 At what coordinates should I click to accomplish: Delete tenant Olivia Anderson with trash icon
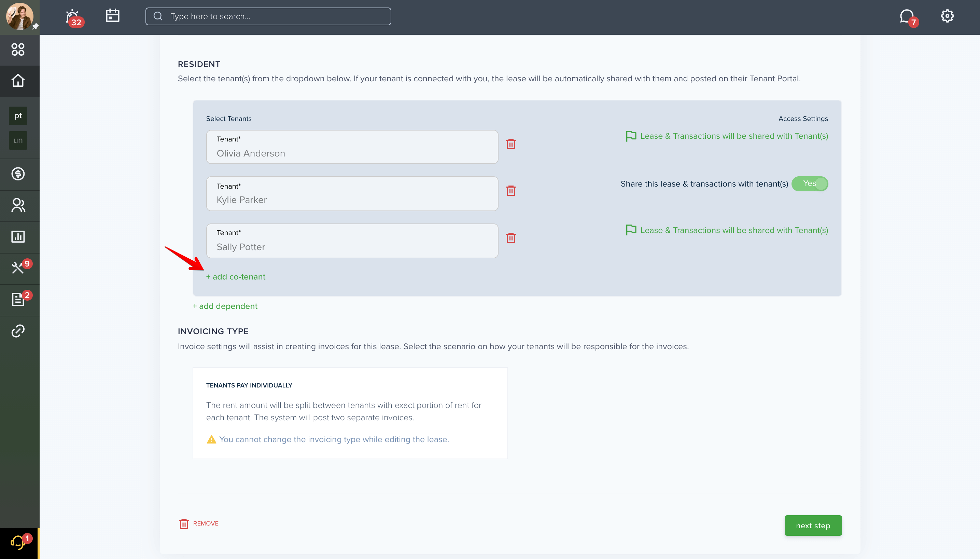pos(511,144)
